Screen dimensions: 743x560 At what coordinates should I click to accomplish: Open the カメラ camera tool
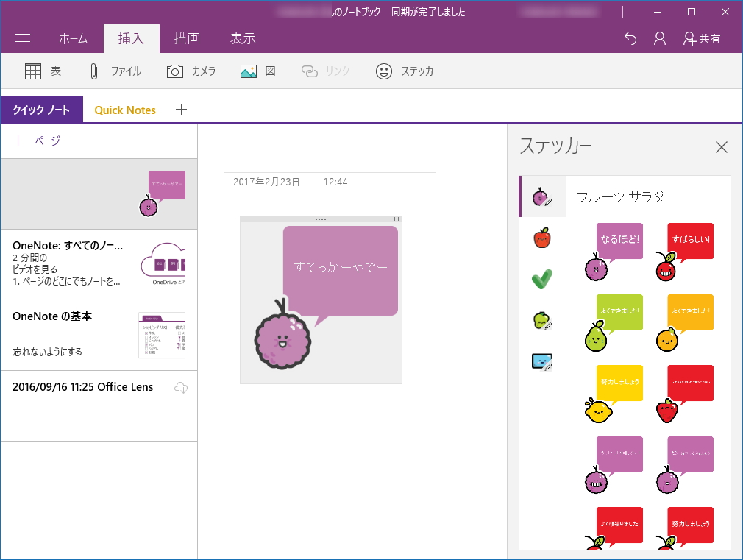click(191, 71)
